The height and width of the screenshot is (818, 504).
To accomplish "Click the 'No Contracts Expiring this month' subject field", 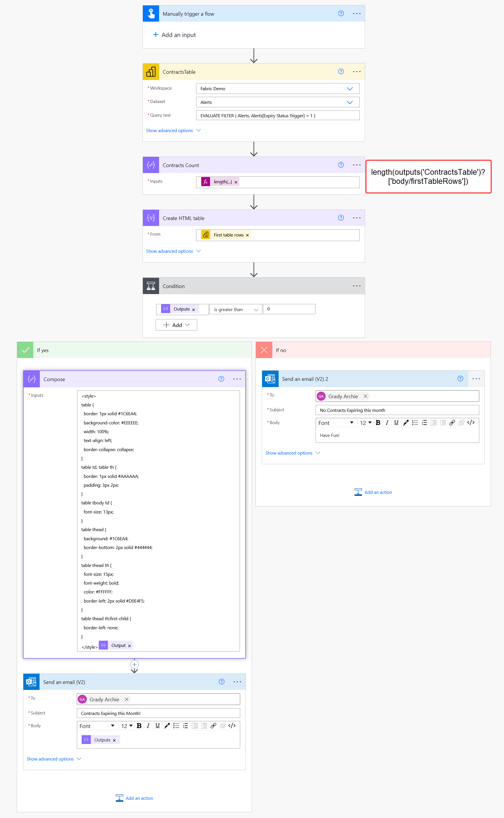I will (397, 410).
